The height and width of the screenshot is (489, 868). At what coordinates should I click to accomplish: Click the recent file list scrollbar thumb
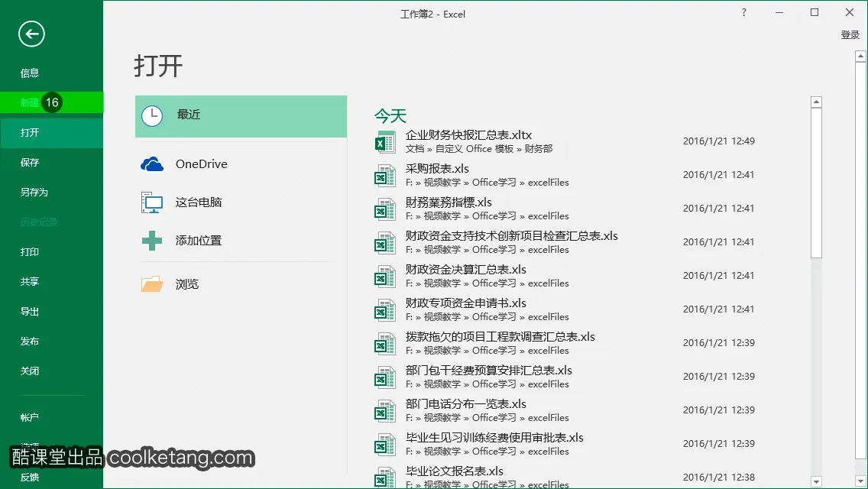[x=816, y=183]
